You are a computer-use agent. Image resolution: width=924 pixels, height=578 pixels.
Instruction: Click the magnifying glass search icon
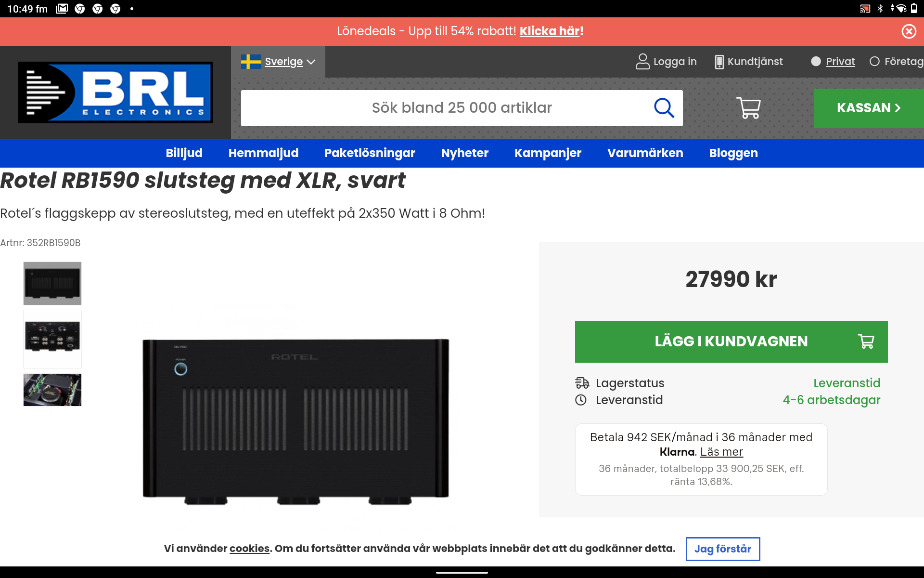[664, 108]
